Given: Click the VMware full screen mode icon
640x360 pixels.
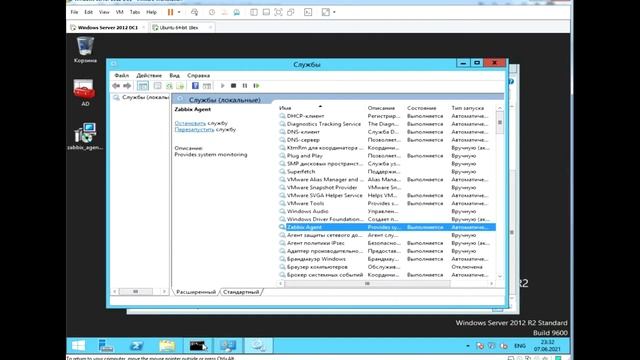Looking at the screenshot, I should pyautogui.click(x=278, y=12).
